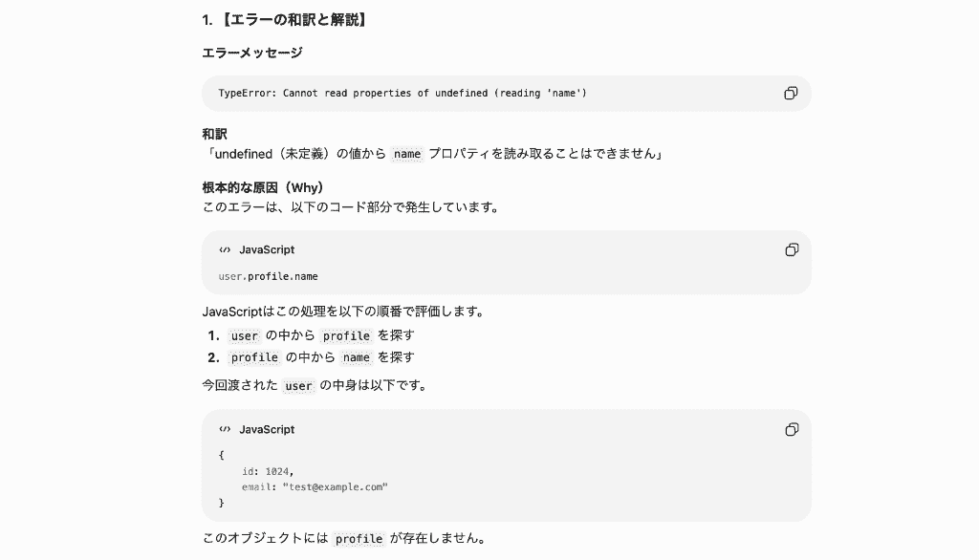
Task: Click the user code chip after 今回渡された
Action: pos(298,386)
